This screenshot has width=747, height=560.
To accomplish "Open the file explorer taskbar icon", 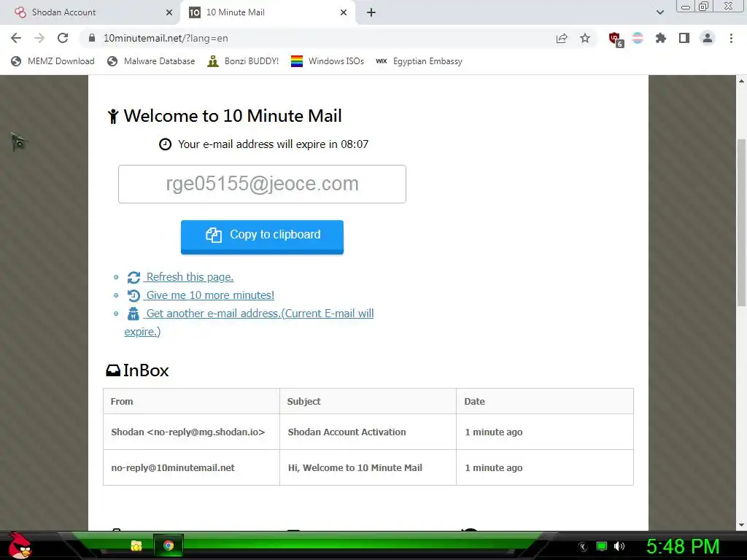I will [x=136, y=545].
